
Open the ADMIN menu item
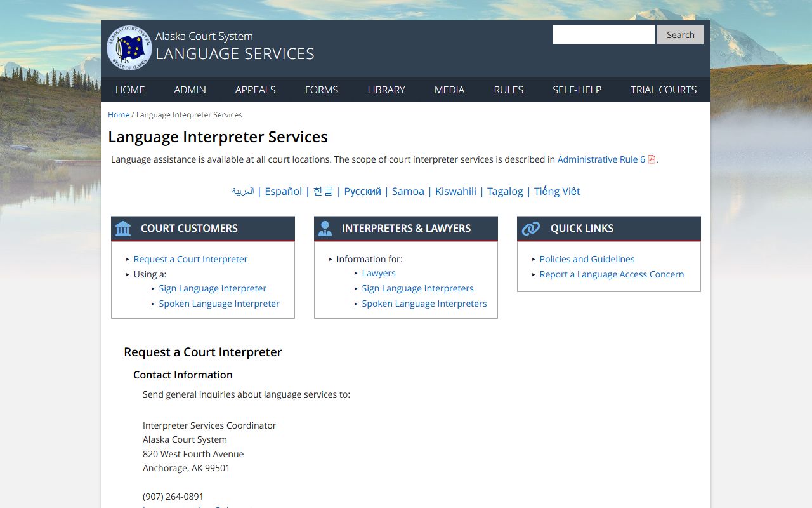point(190,90)
